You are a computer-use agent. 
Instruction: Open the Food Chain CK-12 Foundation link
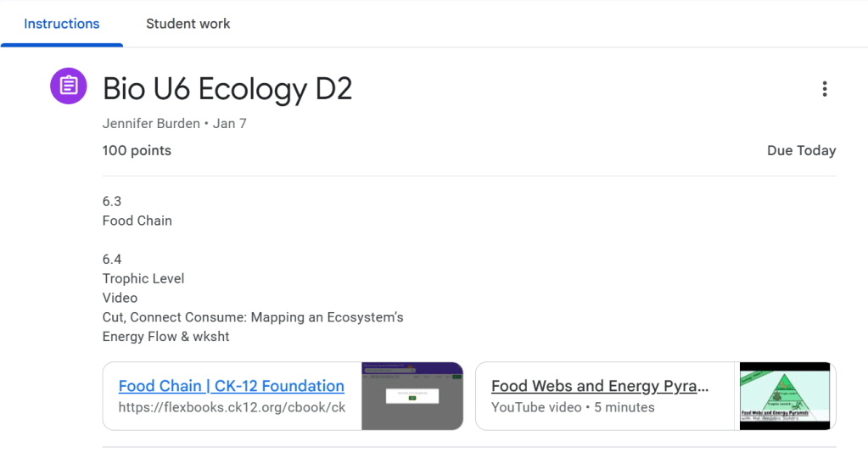click(231, 386)
